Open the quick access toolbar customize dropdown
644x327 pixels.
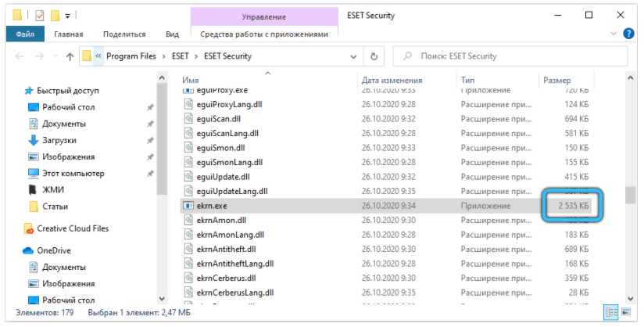tap(68, 15)
